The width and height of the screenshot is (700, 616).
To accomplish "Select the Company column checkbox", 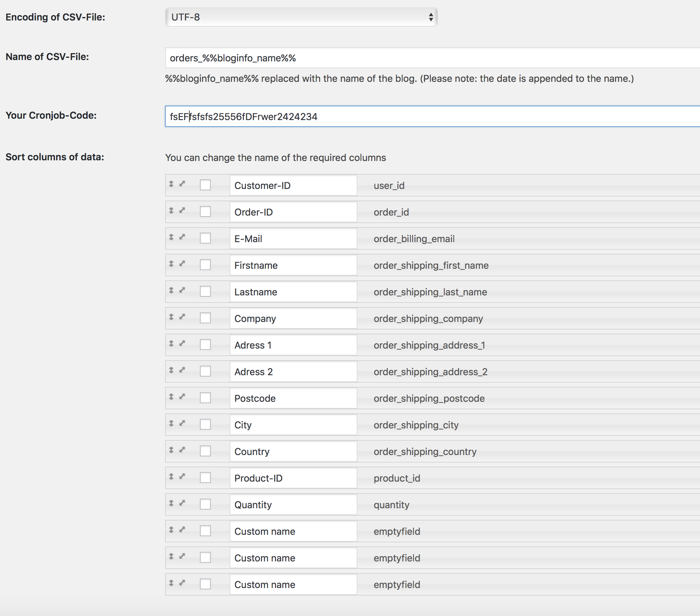I will pos(205,318).
